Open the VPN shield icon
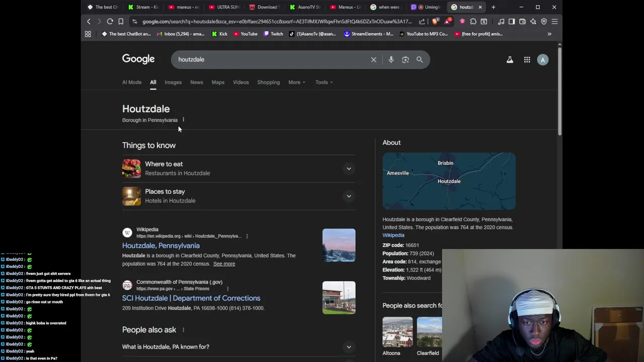Viewport: 644px width, 362px height. [544, 22]
